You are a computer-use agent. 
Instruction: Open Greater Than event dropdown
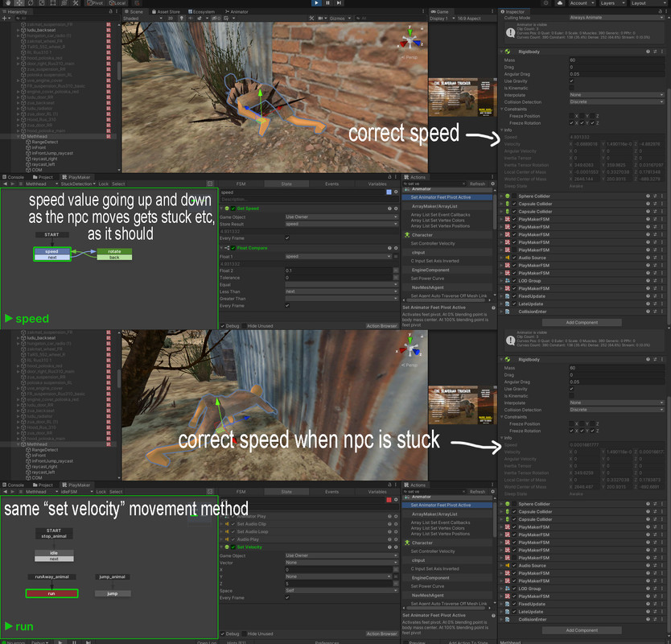341,299
